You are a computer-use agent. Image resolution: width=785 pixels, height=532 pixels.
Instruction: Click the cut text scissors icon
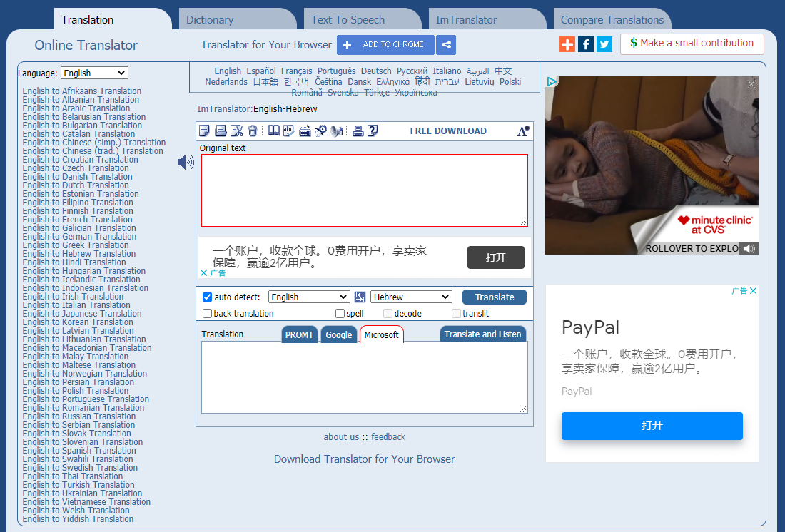pos(236,131)
